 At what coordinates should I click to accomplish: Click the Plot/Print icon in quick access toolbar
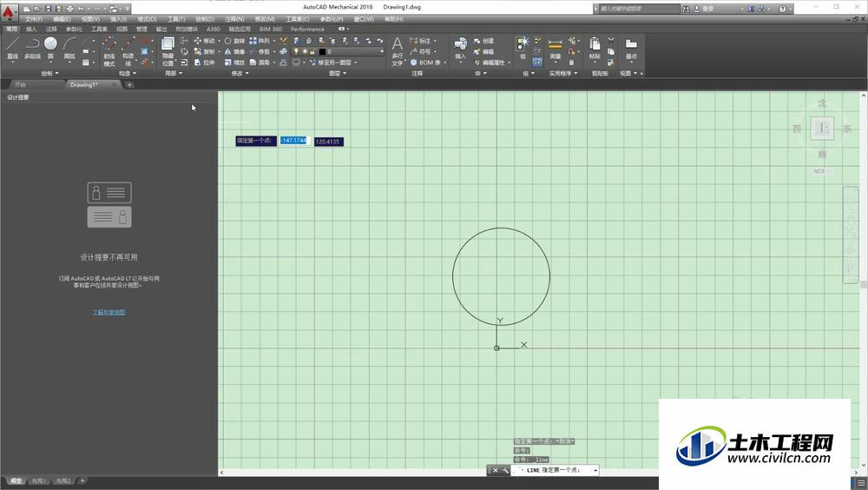click(69, 9)
